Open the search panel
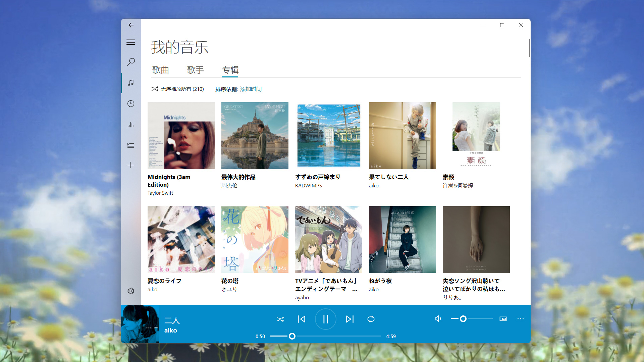 click(x=131, y=62)
